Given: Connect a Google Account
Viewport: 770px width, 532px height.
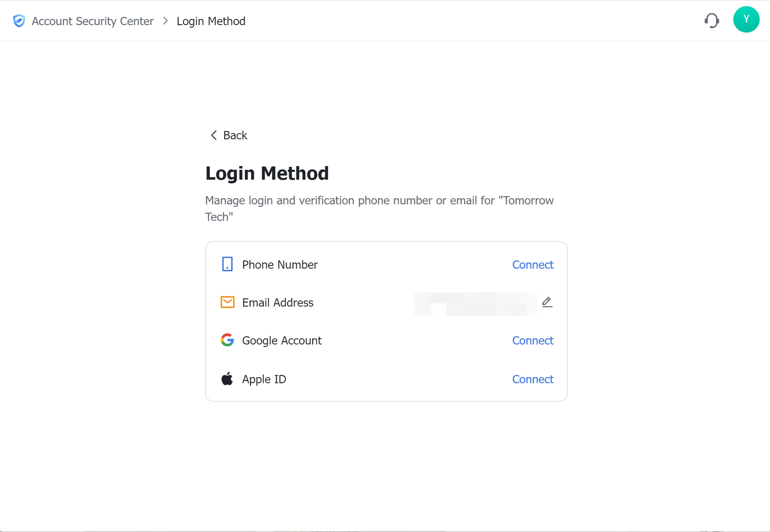Looking at the screenshot, I should (532, 340).
